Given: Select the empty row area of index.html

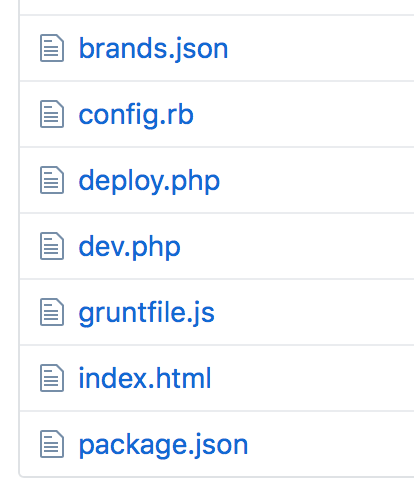Looking at the screenshot, I should tap(313, 378).
